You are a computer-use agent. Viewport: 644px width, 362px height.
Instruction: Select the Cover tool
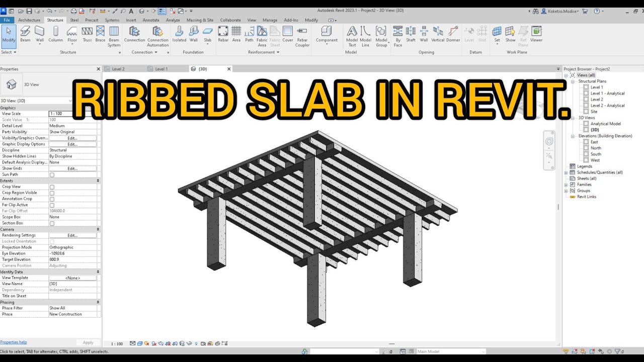[288, 34]
